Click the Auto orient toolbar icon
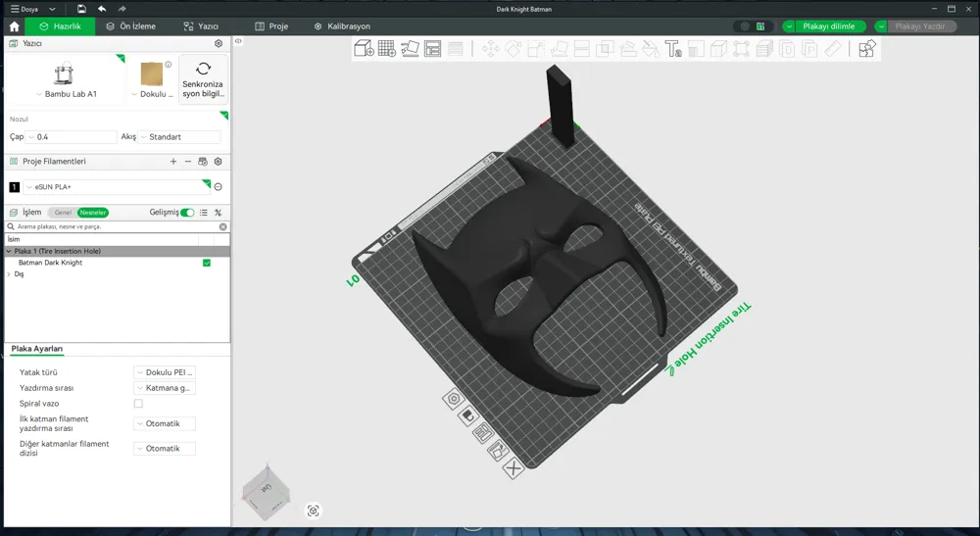 [410, 48]
